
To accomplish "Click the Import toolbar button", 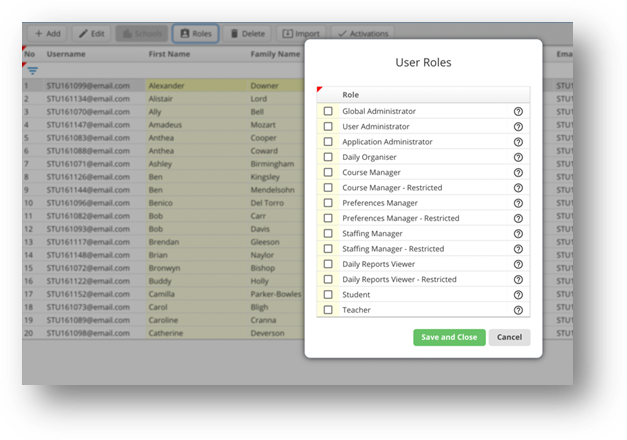I will click(x=301, y=34).
